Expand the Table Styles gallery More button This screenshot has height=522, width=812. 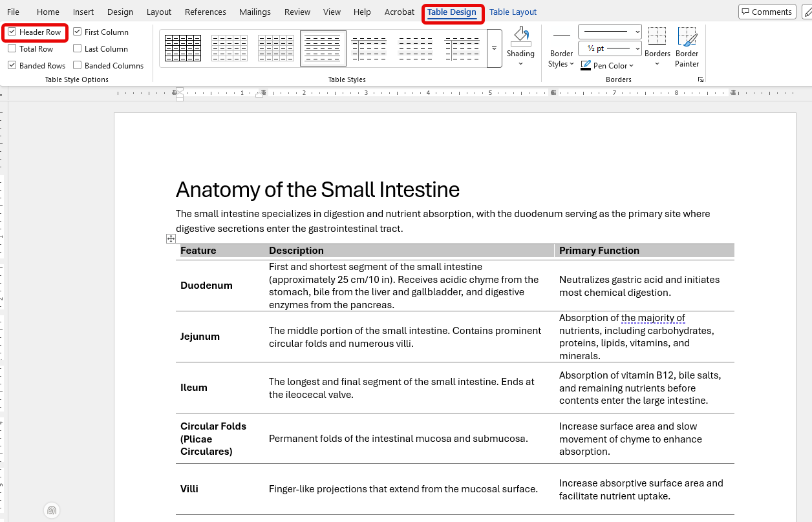pos(495,48)
